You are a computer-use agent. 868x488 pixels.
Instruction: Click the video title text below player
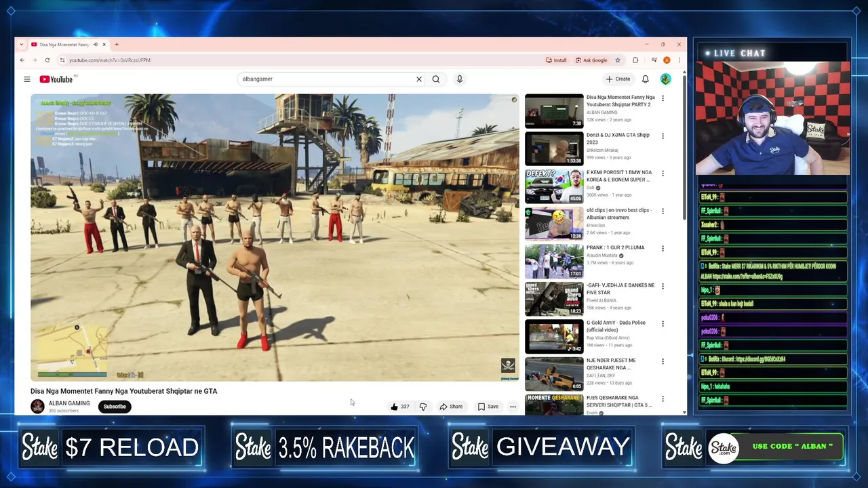[x=124, y=391]
